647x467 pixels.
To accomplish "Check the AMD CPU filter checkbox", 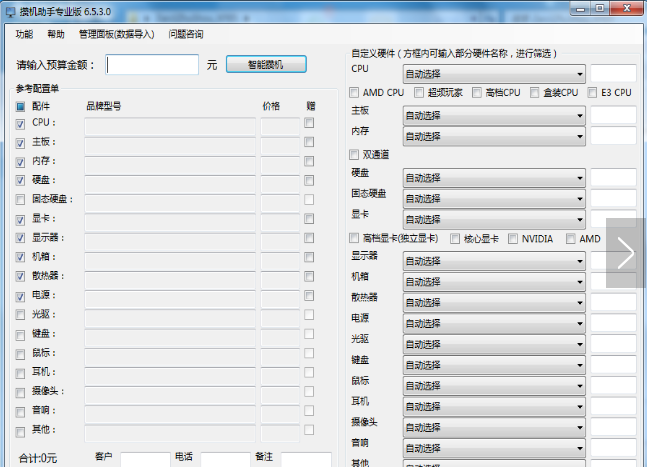I will tap(354, 92).
